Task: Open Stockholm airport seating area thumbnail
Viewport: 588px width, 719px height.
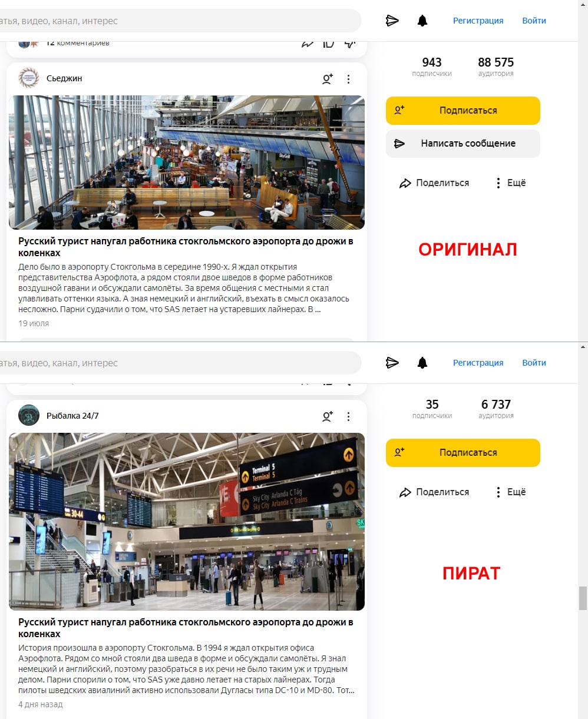Action: 187,163
